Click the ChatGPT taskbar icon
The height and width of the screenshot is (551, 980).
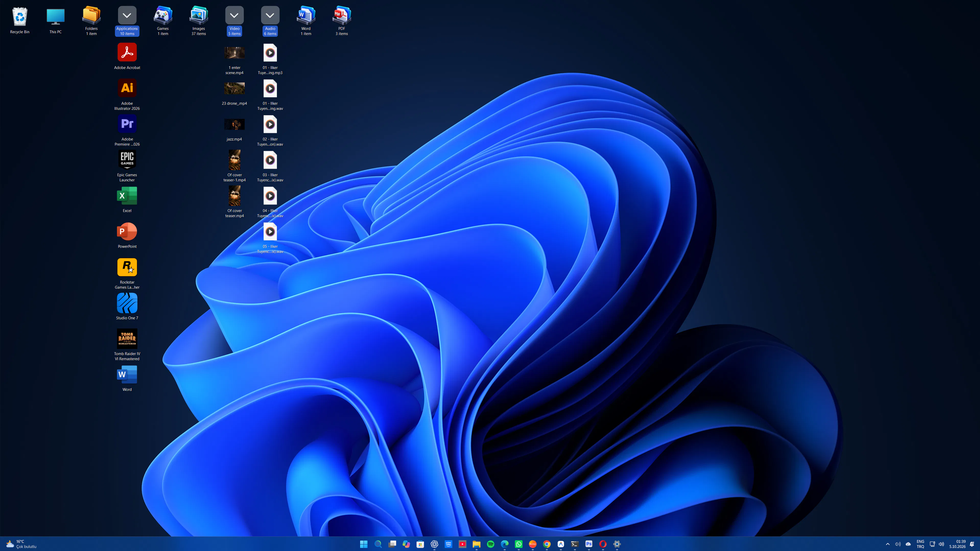(434, 544)
